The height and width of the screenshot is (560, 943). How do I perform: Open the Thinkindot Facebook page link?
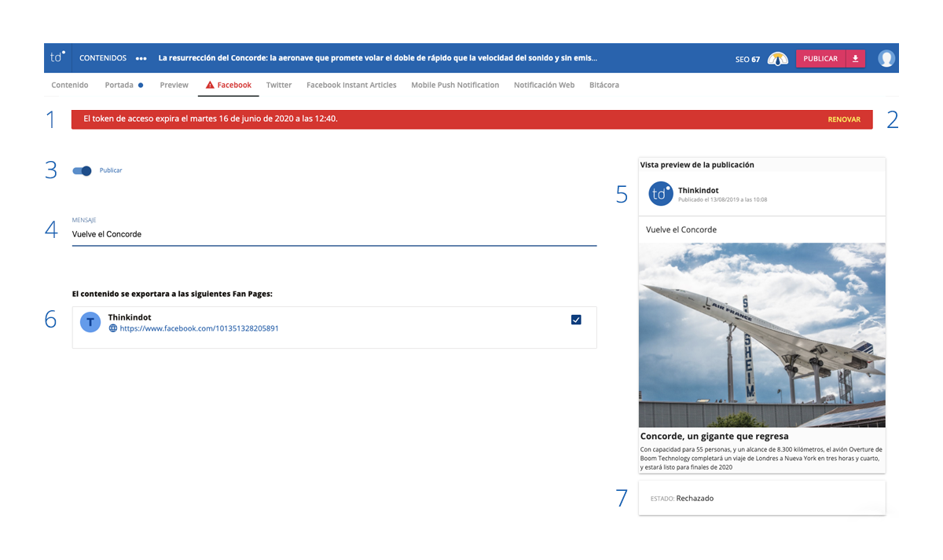coord(199,328)
